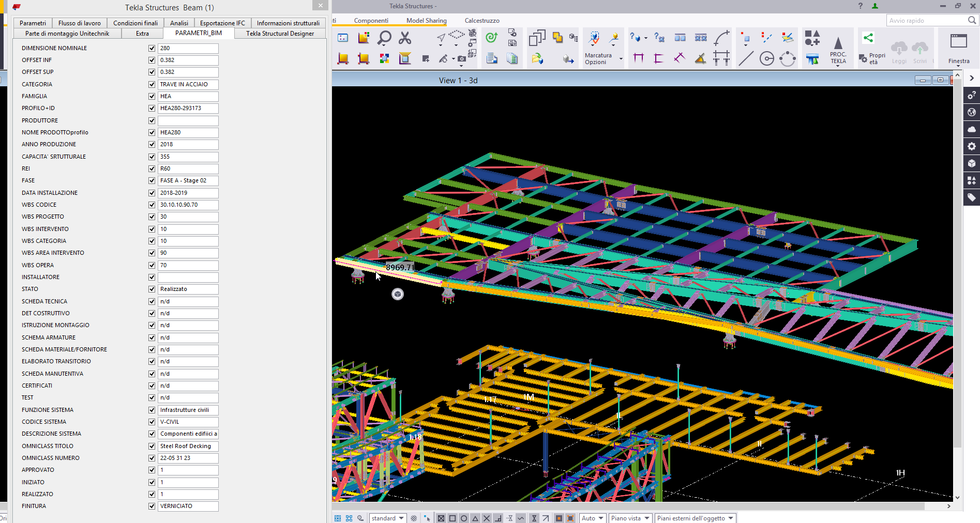This screenshot has width=980, height=523.
Task: Switch to the Parametri tab
Action: point(33,23)
